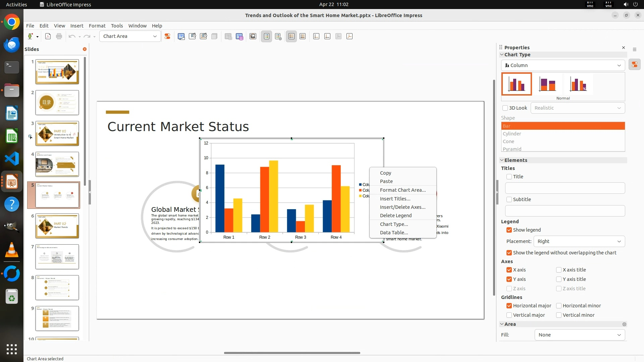Open Thunderbird from the dock
Viewport: 644px width, 362px height.
[x=12, y=45]
